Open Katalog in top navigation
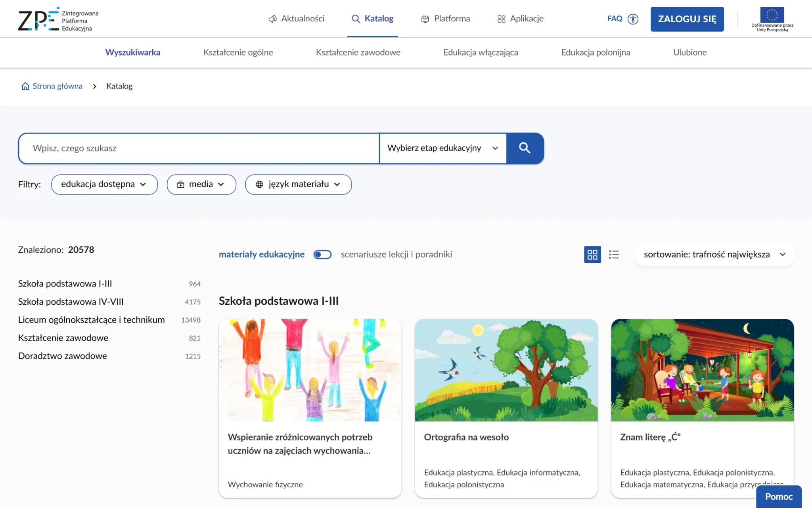The image size is (812, 508). pyautogui.click(x=373, y=19)
